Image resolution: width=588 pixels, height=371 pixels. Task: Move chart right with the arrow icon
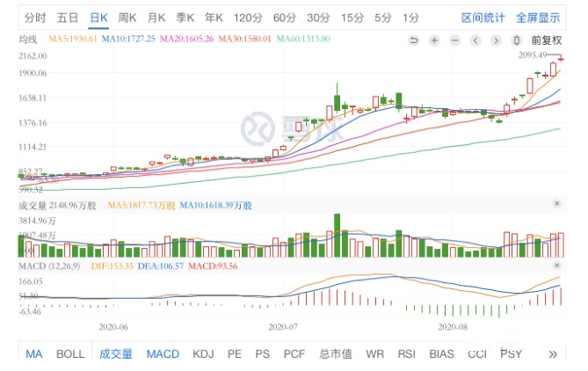coord(496,40)
